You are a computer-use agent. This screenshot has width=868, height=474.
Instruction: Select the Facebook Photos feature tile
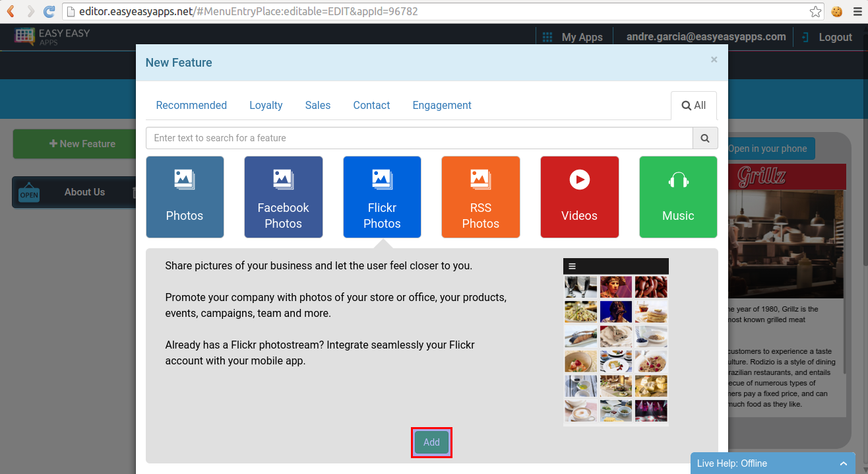[x=283, y=197]
